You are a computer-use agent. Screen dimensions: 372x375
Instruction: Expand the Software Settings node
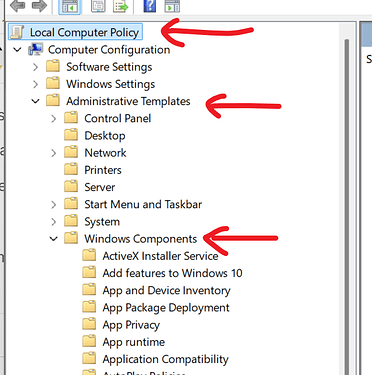click(36, 67)
